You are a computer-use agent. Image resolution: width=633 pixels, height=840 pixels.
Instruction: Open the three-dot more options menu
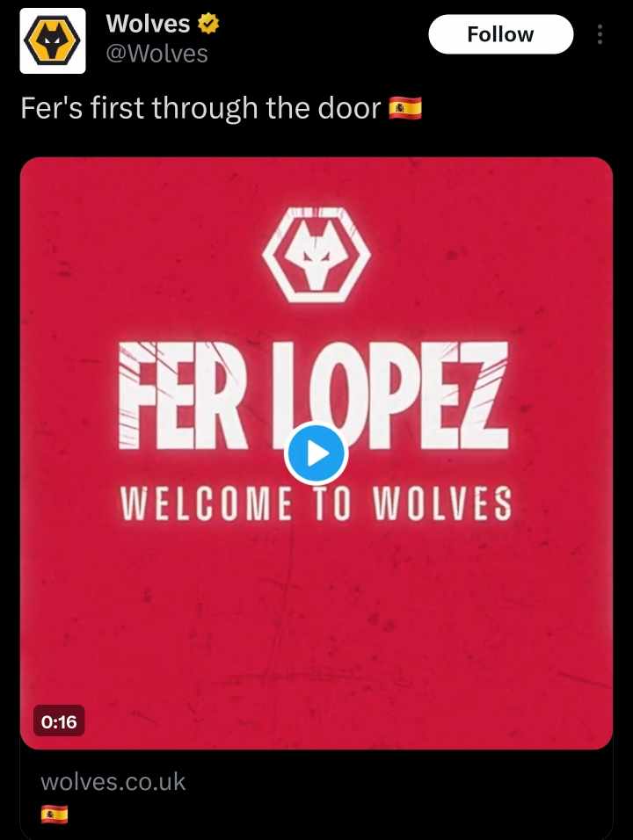pyautogui.click(x=600, y=34)
